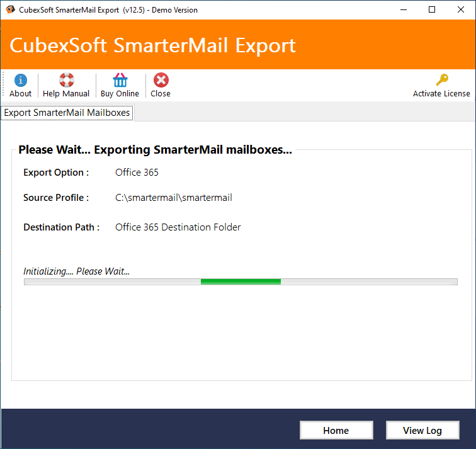
Task: Click the 'Source Profile :' label
Action: point(56,198)
